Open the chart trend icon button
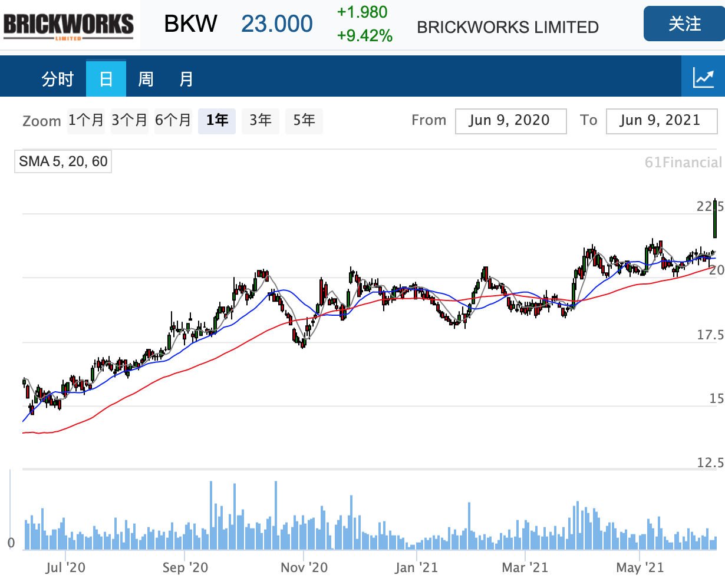 pyautogui.click(x=703, y=77)
